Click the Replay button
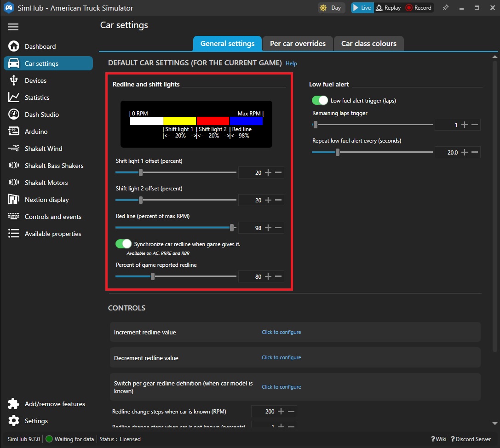500x448 pixels. 388,8
